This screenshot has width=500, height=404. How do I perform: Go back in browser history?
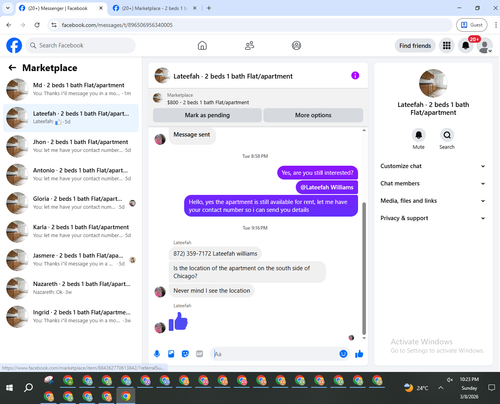pos(9,25)
